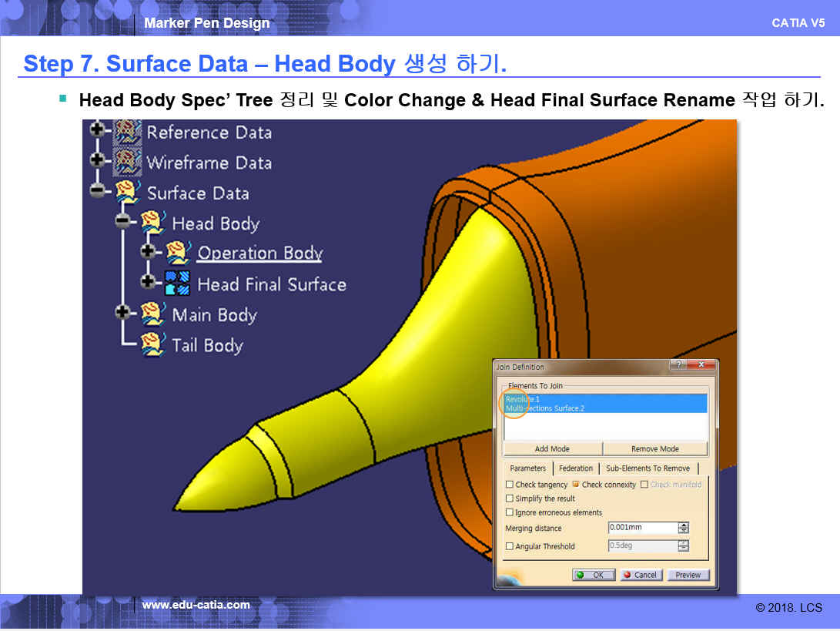Open the Sub-Elements To Remove tab

[x=648, y=468]
